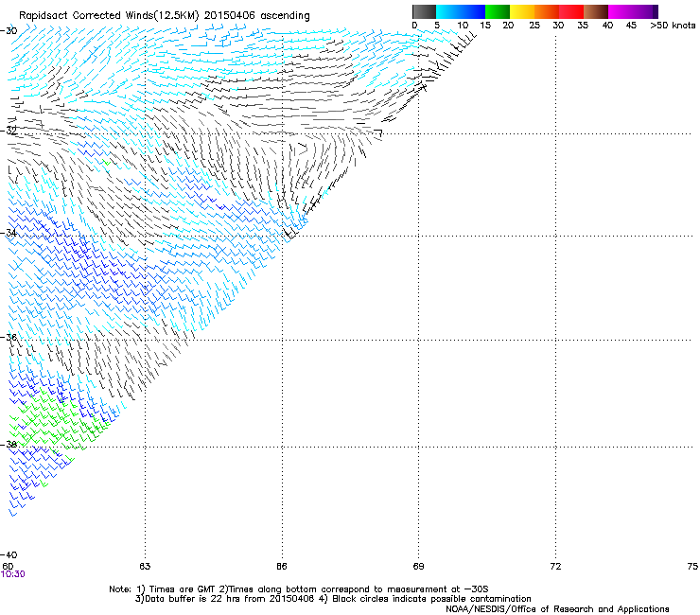Click the '10' legend scale label

pos(463,26)
